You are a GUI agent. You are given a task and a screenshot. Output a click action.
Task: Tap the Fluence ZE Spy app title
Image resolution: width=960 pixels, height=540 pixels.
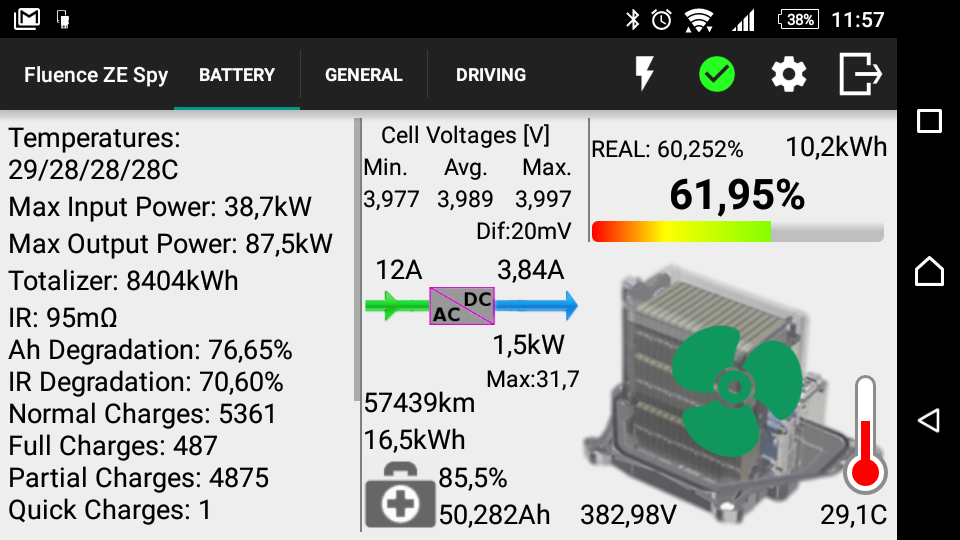(96, 75)
